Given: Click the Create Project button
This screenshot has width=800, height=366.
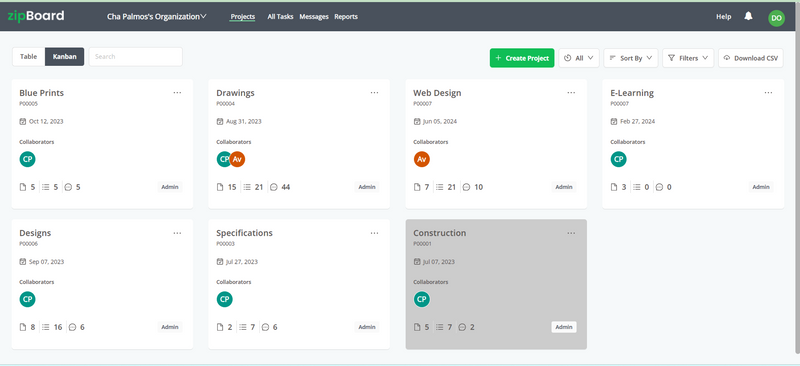Looking at the screenshot, I should [x=522, y=58].
